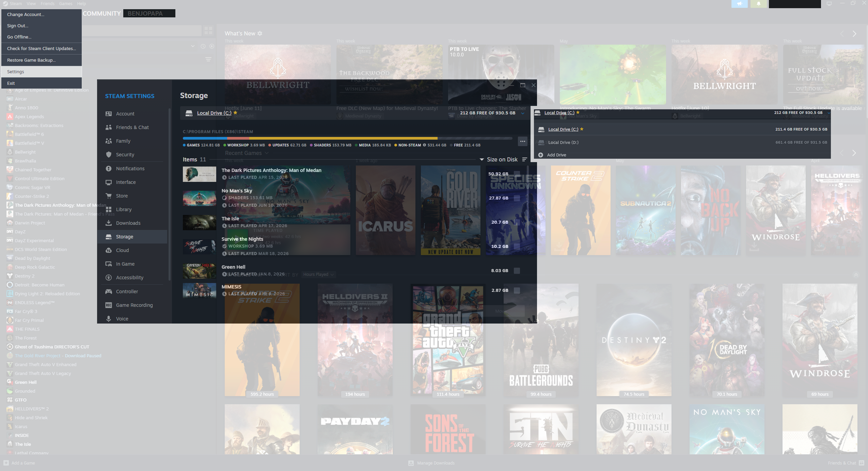This screenshot has height=471, width=868.
Task: Select the checkbox beside 20.7 GB
Action: coord(517,222)
